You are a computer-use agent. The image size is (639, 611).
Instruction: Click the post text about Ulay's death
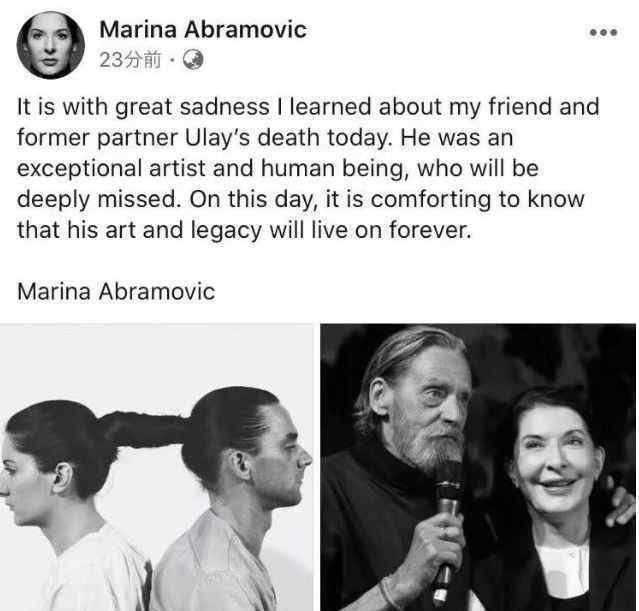pos(308,168)
